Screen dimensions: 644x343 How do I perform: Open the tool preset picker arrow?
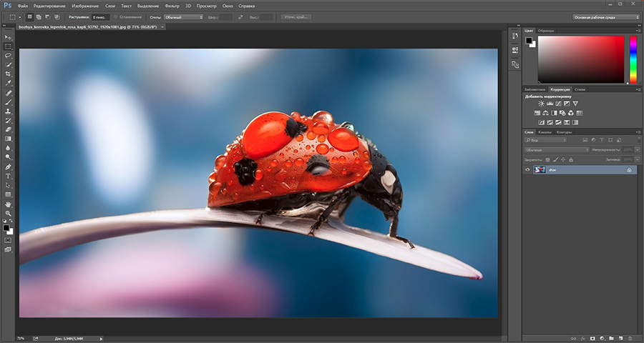coord(19,17)
